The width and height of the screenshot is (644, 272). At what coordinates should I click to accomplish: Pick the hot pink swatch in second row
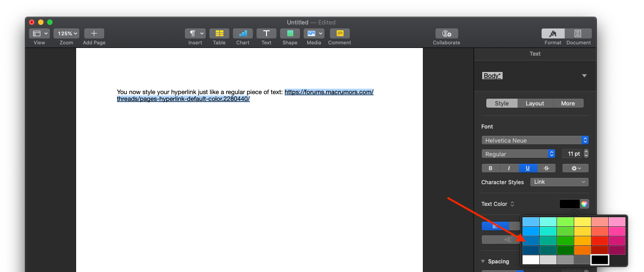pyautogui.click(x=617, y=231)
